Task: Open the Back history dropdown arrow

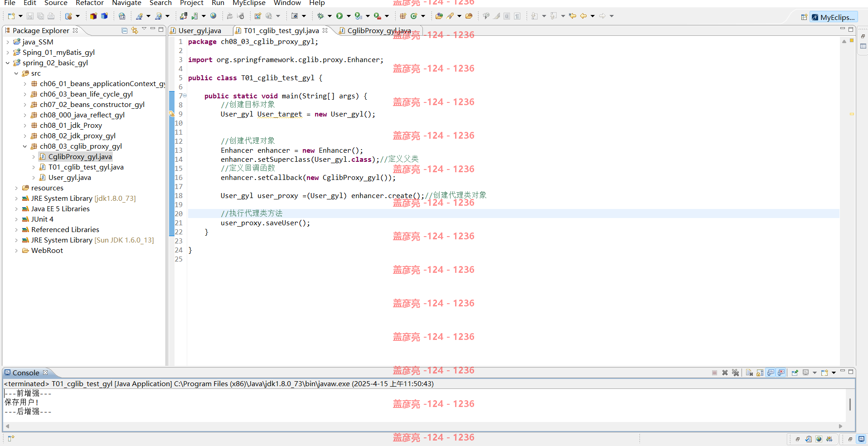Action: 592,16
